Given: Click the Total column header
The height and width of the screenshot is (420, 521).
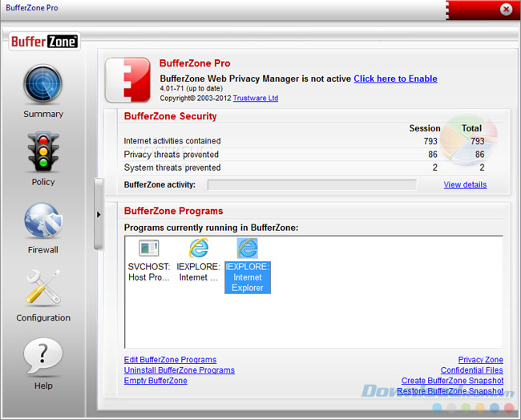Looking at the screenshot, I should coord(471,128).
